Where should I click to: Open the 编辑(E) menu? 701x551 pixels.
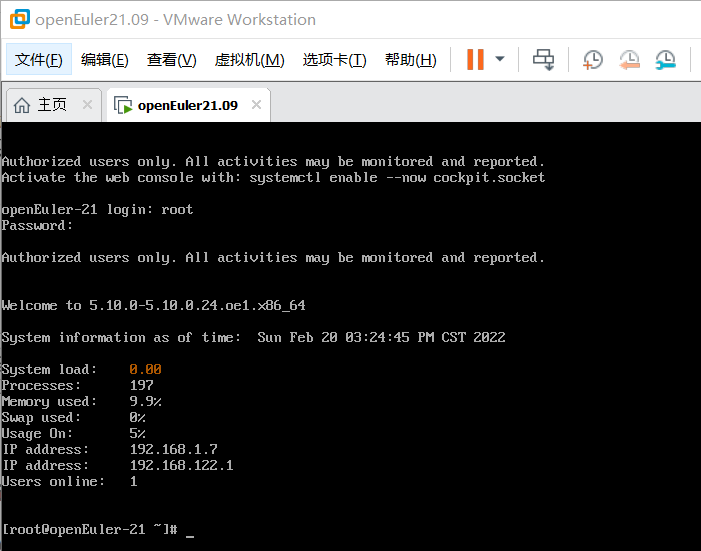(x=105, y=59)
